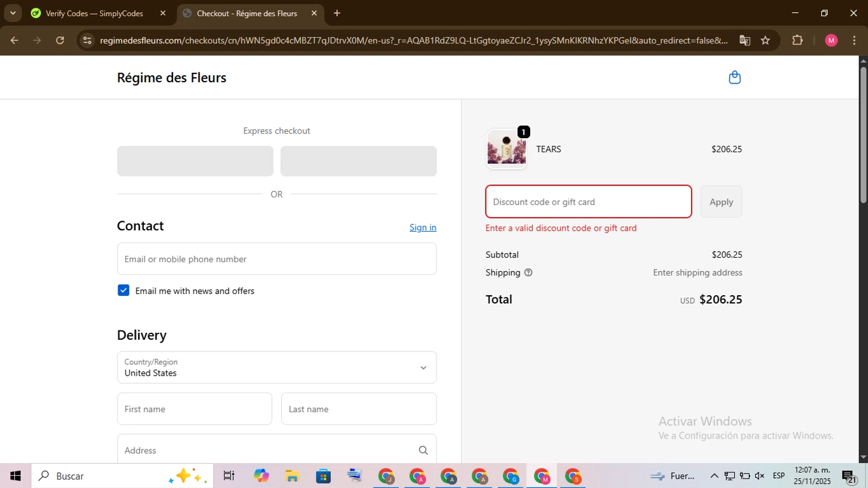Click the Windows Start button

pyautogui.click(x=16, y=476)
